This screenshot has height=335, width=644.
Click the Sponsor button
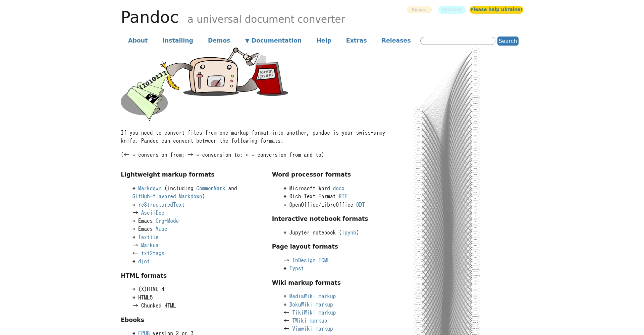[451, 10]
